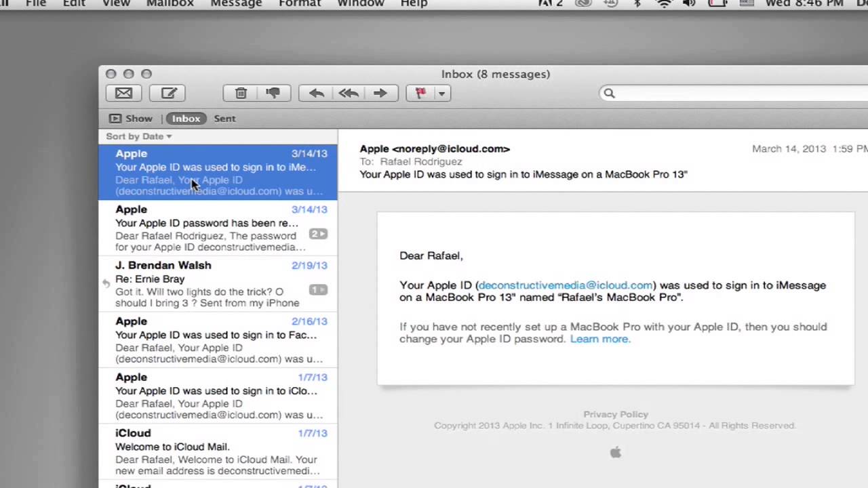Click deconstructivemedia@icloud.com link in message body
The image size is (868, 488).
coord(566,285)
